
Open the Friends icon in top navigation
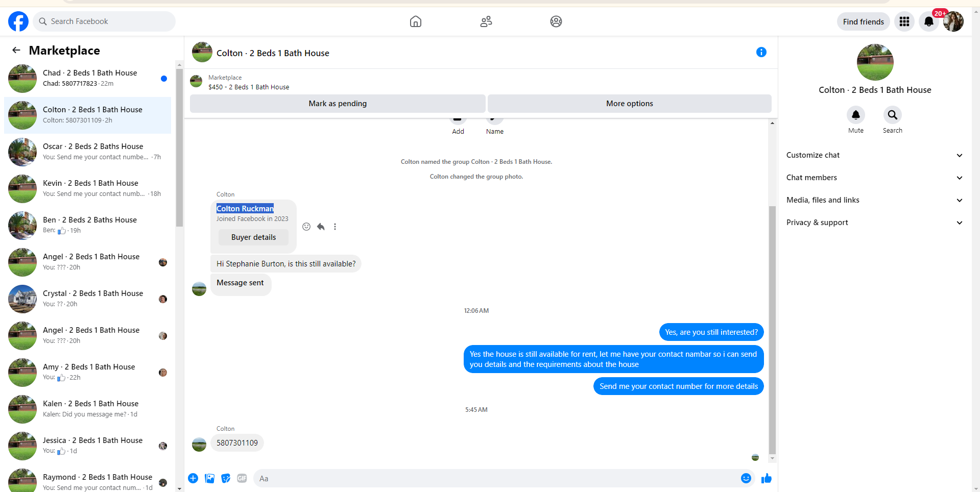(486, 21)
